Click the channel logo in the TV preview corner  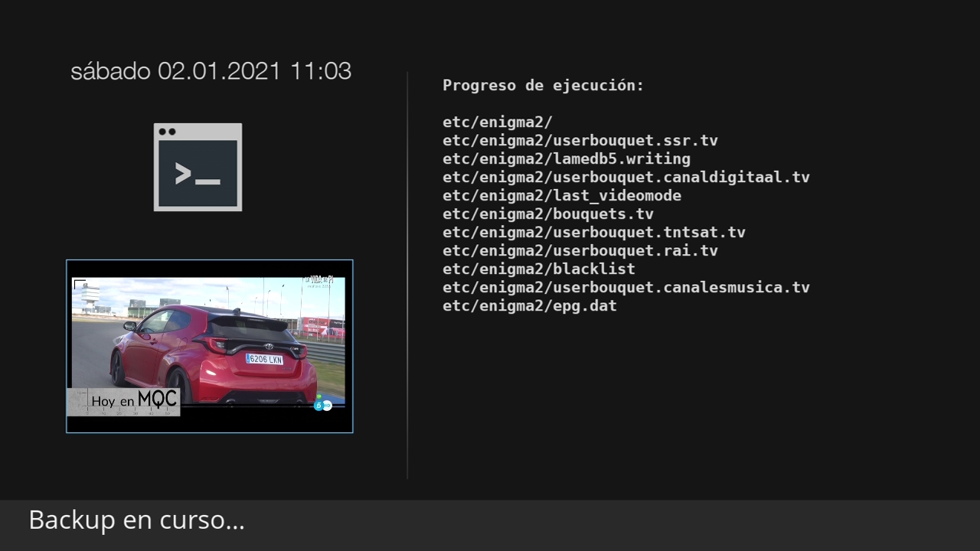pyautogui.click(x=322, y=405)
